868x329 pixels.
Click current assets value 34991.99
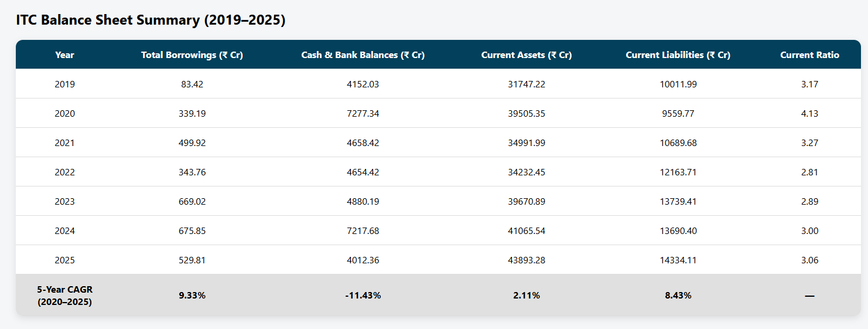527,143
